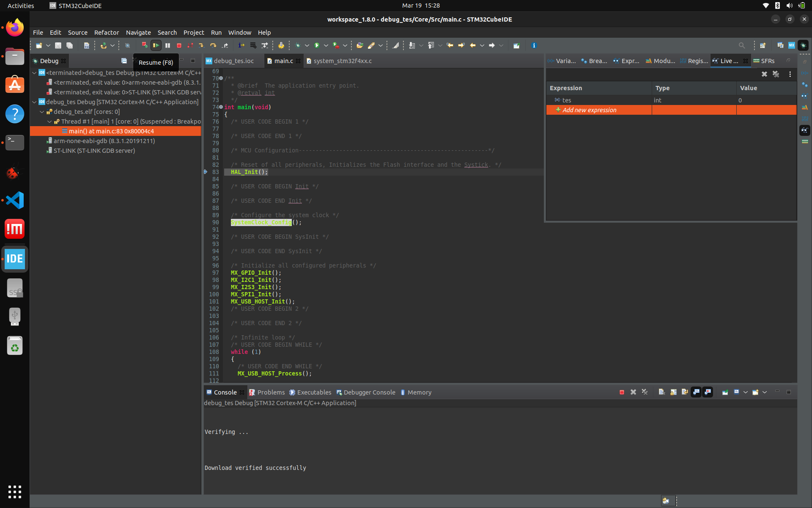Screen dimensions: 812x508
Task: Switch to Debugger Console tab
Action: [366, 392]
